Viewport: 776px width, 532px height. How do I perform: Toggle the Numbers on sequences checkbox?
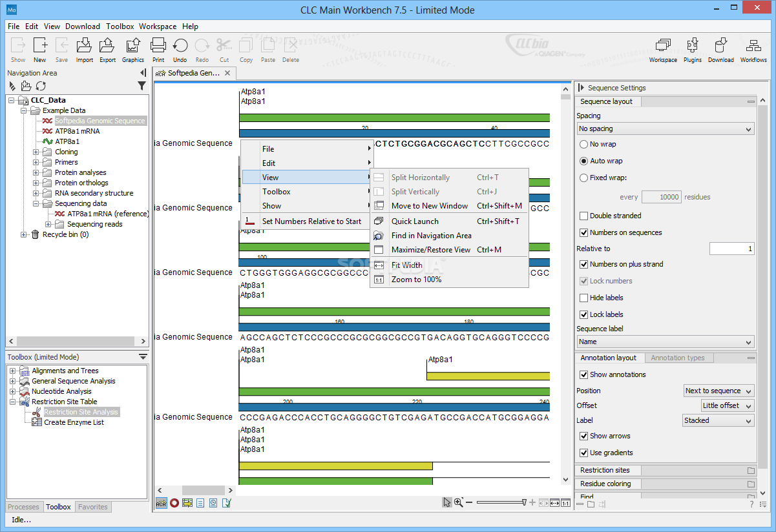pyautogui.click(x=584, y=232)
